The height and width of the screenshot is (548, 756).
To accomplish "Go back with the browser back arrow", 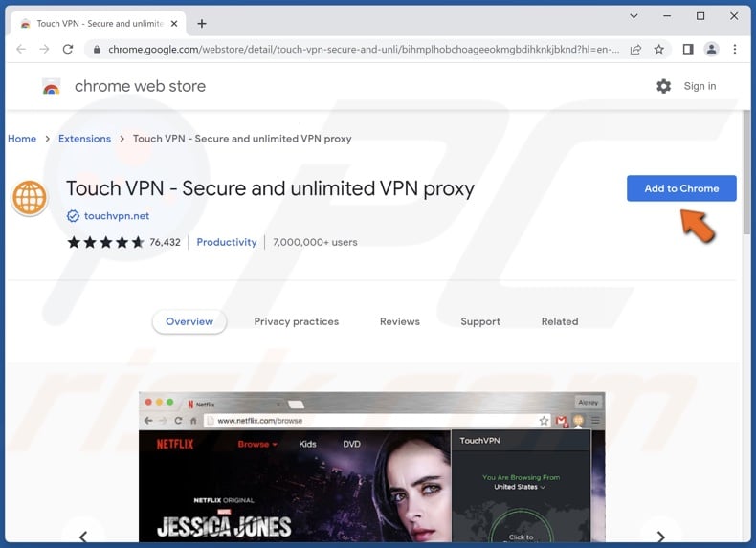I will (x=21, y=49).
